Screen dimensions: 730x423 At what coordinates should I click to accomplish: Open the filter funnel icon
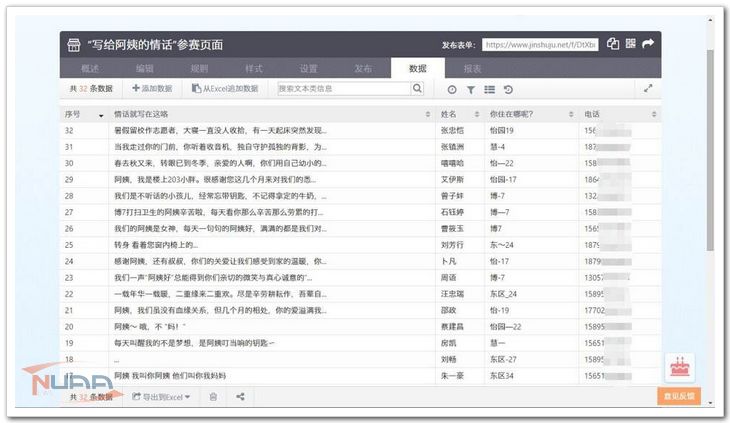click(x=471, y=90)
